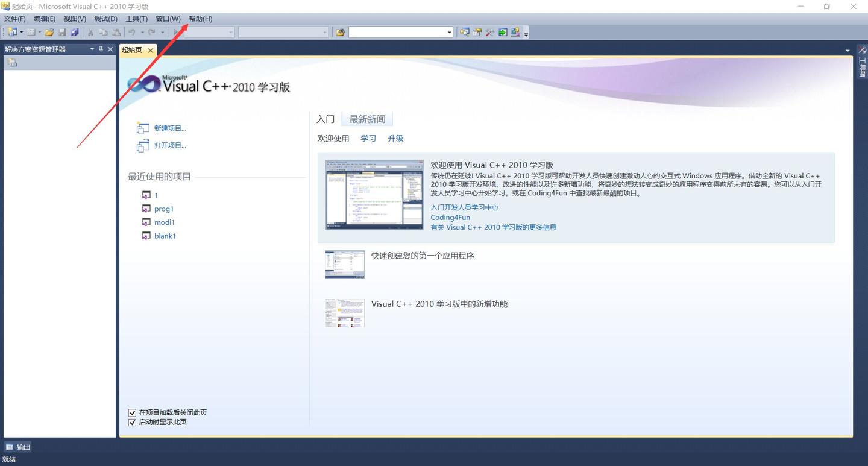Click the 新建项目 icon

point(143,128)
